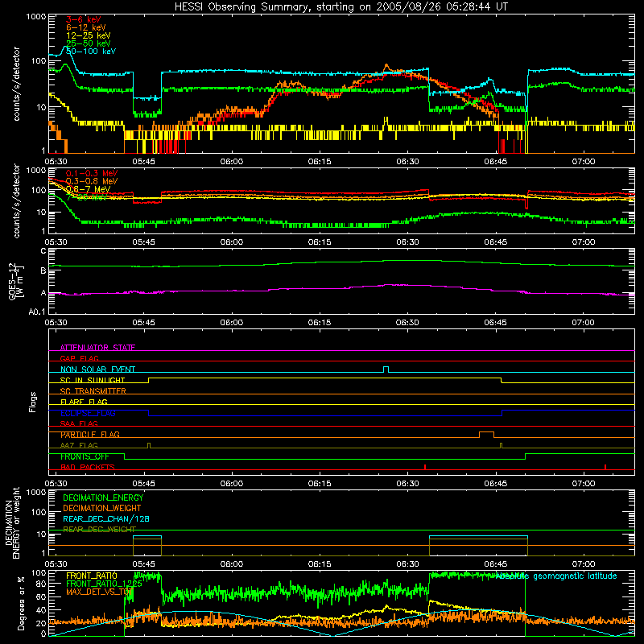
Task: Click the PARTICLE_FLAG raised step near 06:43
Action: coord(486,434)
